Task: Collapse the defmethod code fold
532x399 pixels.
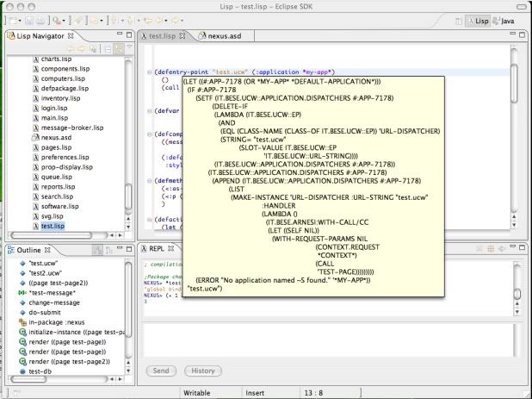Action: tap(149, 181)
